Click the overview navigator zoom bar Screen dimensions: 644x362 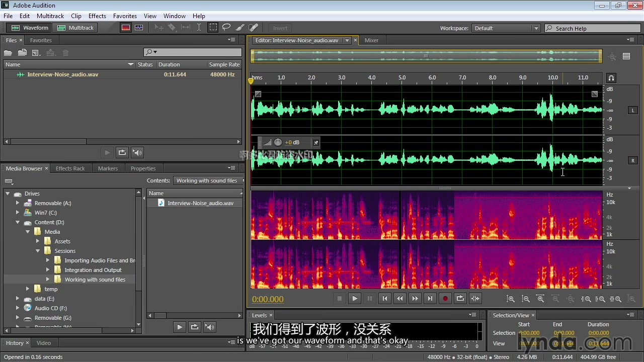point(426,56)
